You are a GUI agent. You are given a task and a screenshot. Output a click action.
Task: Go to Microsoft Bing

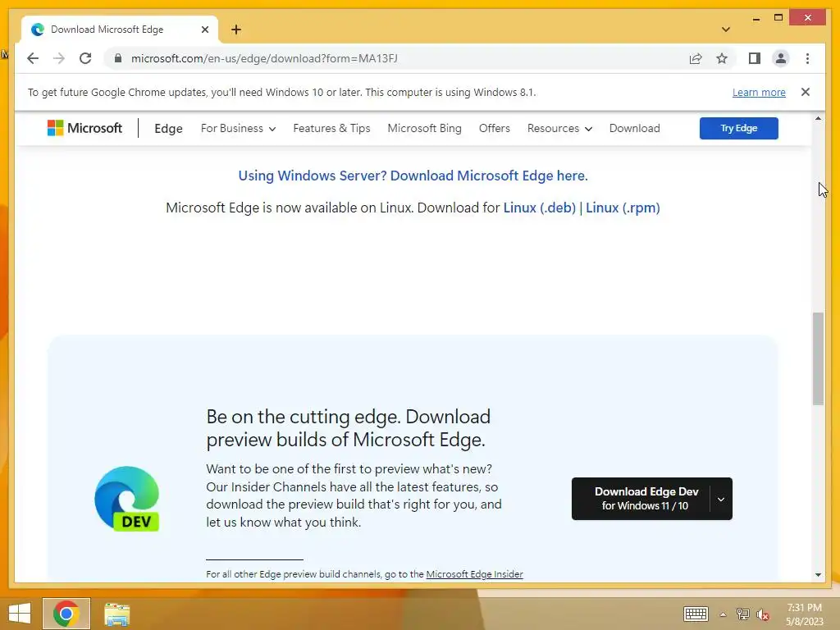(424, 129)
